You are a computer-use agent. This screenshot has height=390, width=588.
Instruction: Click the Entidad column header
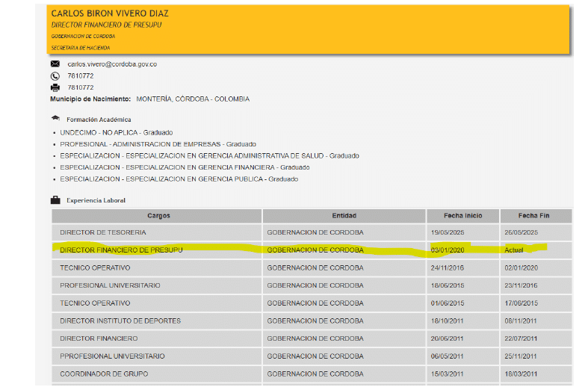point(344,216)
